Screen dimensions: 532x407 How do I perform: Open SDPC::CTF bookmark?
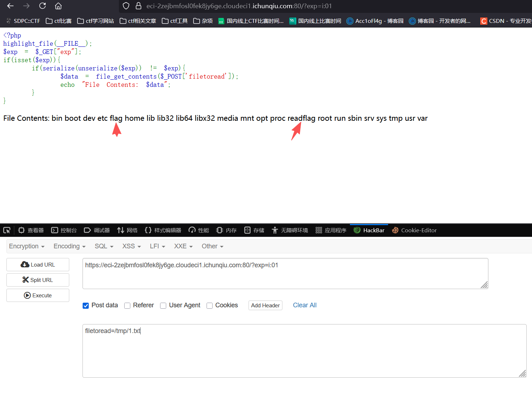(x=23, y=21)
